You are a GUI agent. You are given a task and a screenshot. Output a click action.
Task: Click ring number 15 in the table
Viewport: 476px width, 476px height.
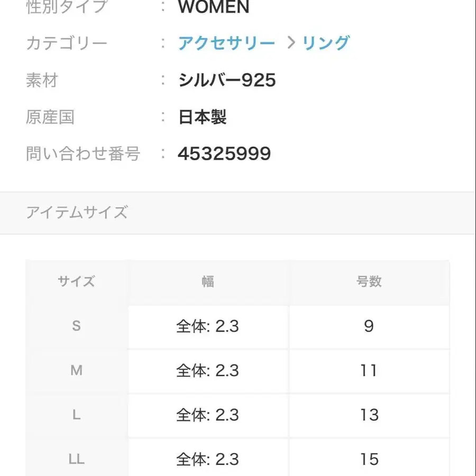pyautogui.click(x=369, y=459)
